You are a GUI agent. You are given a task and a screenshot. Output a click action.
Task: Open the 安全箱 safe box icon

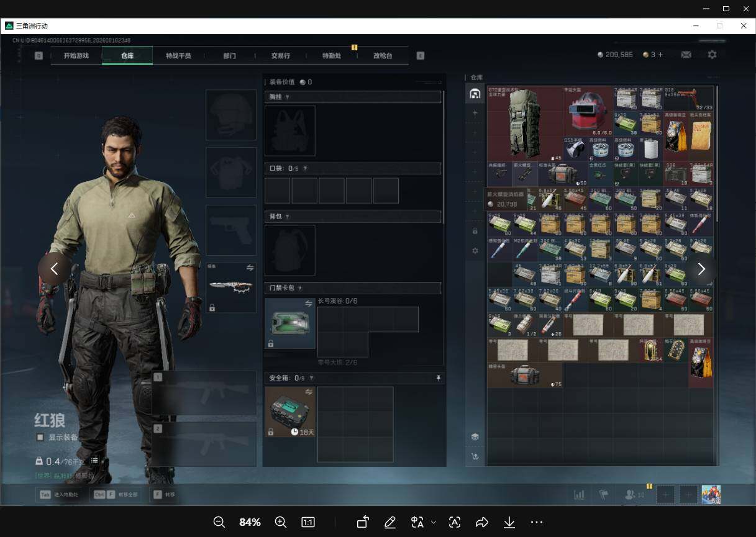290,412
